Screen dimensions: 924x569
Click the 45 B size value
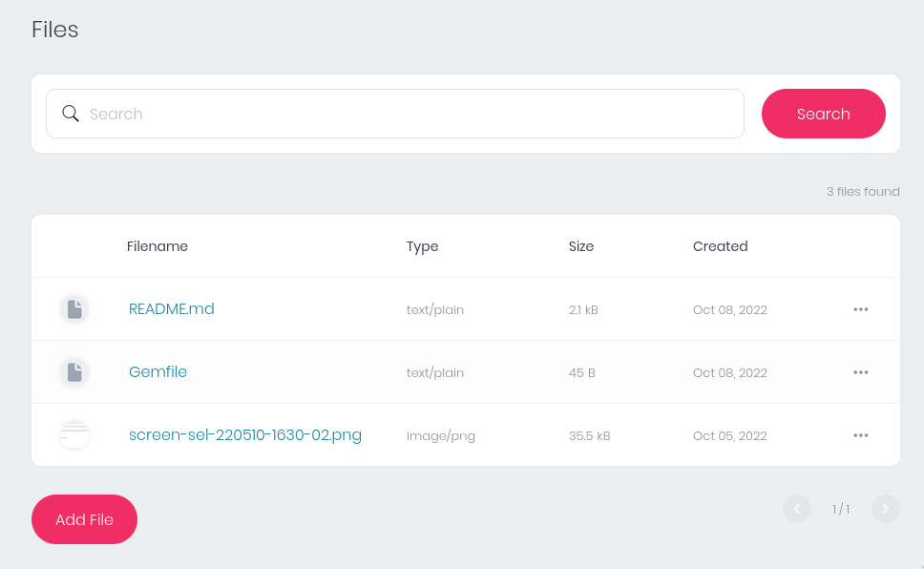(582, 372)
